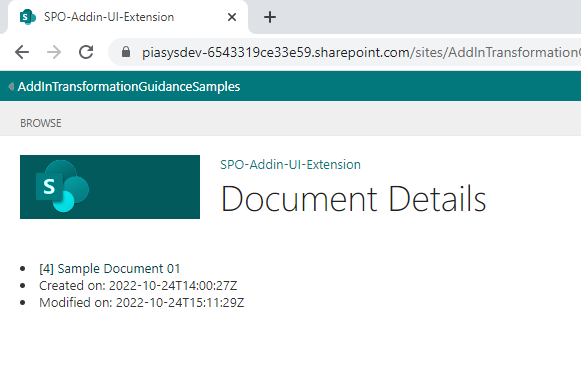The width and height of the screenshot is (581, 366).
Task: Click the browser forward arrow
Action: point(54,52)
